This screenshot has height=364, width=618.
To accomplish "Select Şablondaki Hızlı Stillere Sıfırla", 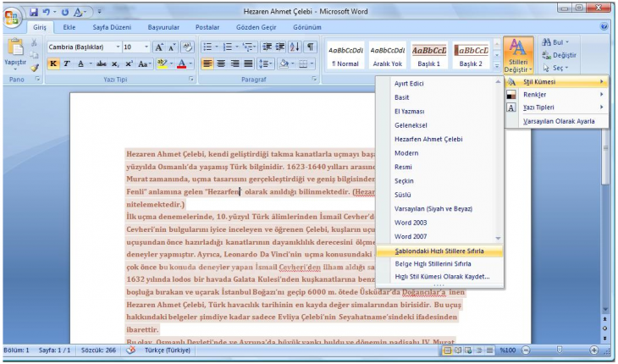I will click(x=439, y=251).
